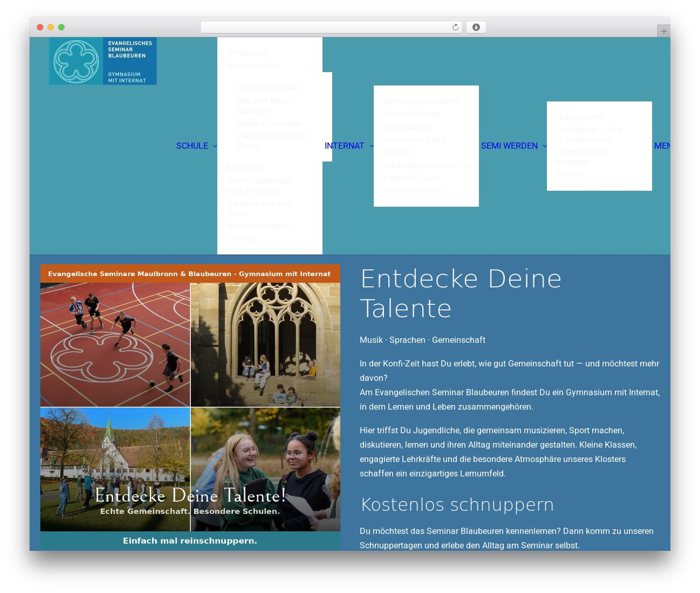Open Alte und Neue Sprachen link

click(x=264, y=106)
